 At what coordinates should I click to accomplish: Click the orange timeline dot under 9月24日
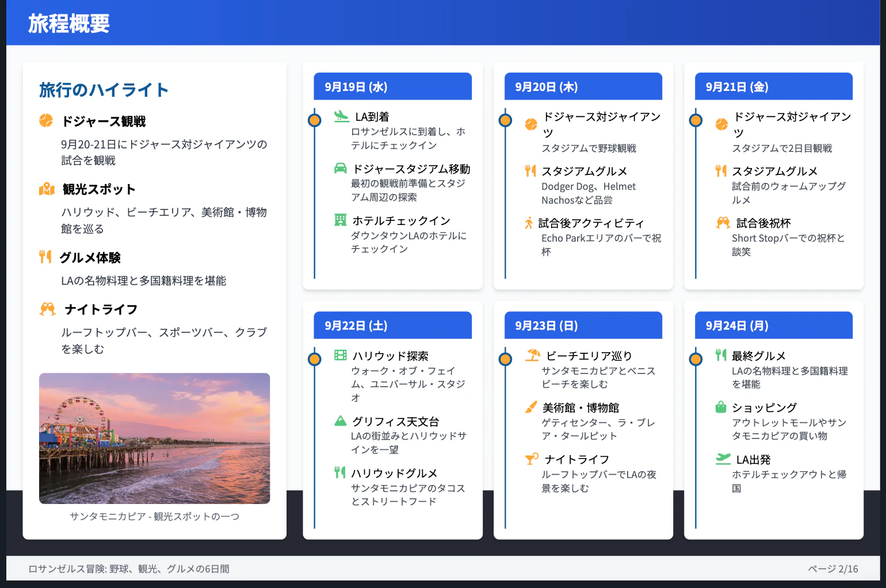(x=696, y=359)
